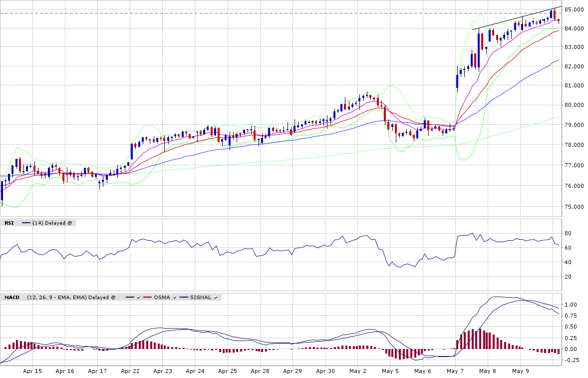Click the blue SIGNAL line swatch

coord(184,298)
